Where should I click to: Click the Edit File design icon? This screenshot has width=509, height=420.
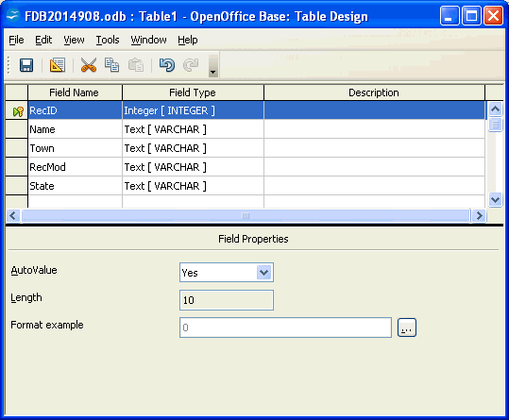point(57,65)
